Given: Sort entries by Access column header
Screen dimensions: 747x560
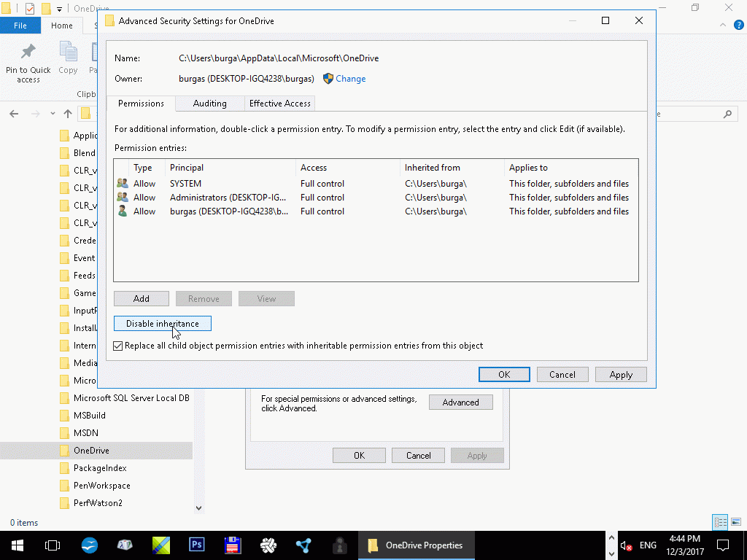Looking at the screenshot, I should 348,168.
